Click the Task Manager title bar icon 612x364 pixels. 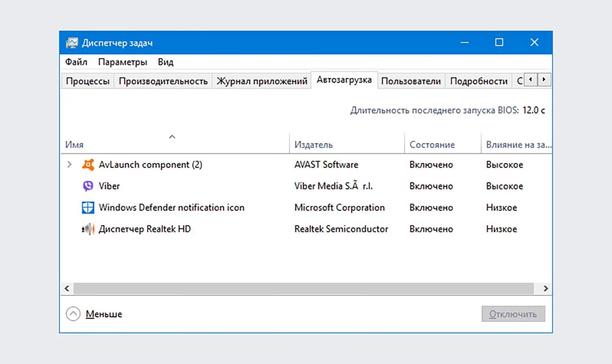click(72, 43)
